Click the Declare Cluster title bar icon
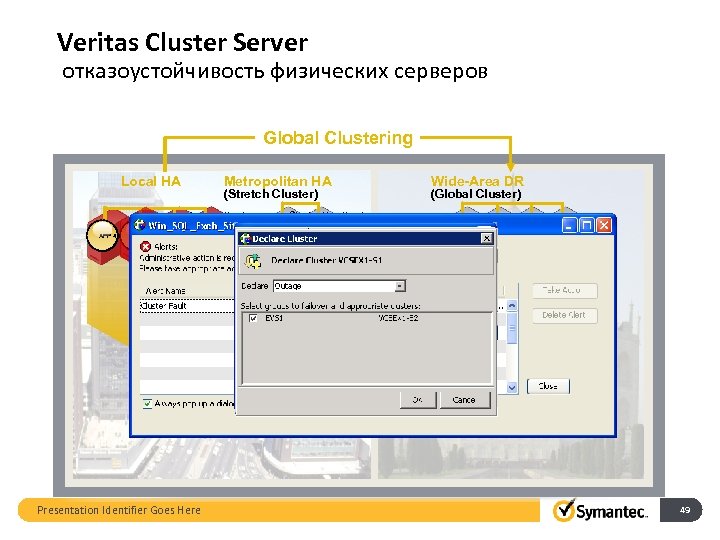Image resolution: width=720 pixels, height=540 pixels. 246,238
